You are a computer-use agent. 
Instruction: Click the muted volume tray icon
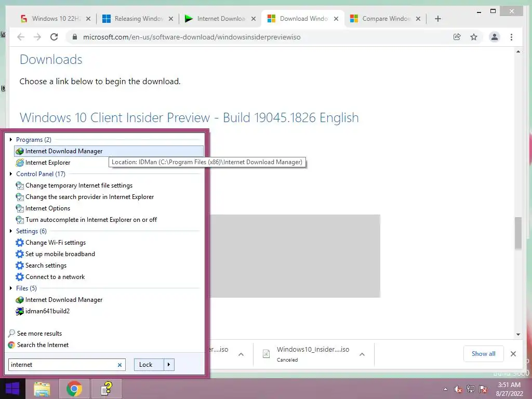(x=458, y=389)
